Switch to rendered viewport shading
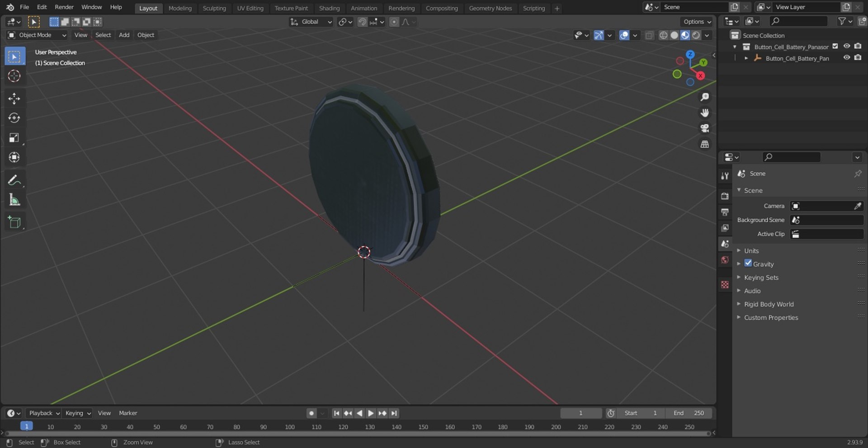Screen dimensions: 868x448 696,35
